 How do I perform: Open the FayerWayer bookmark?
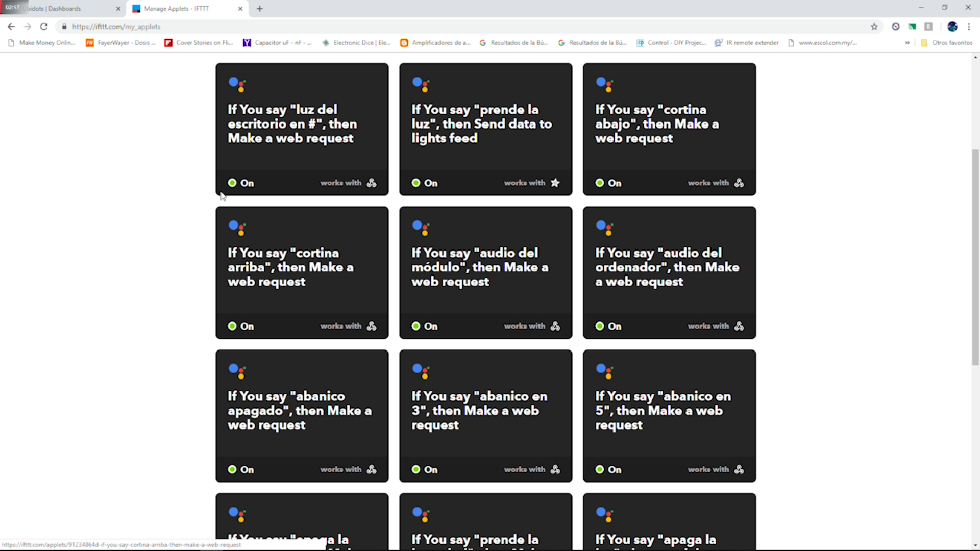point(120,43)
